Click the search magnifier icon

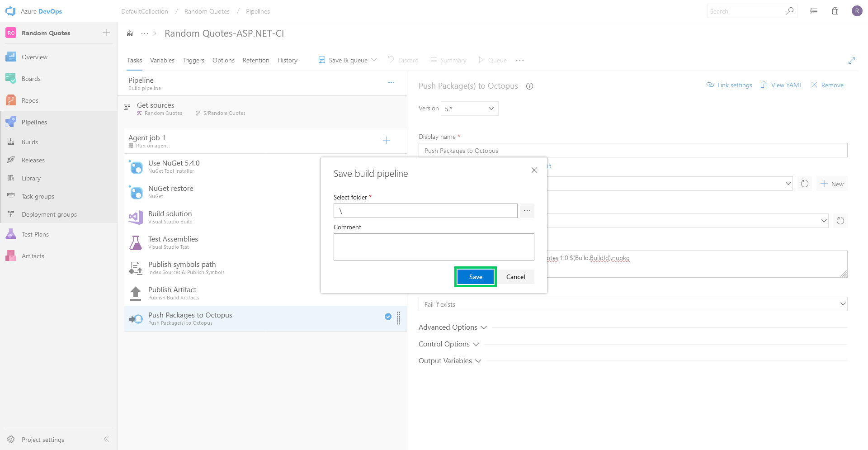(x=790, y=11)
